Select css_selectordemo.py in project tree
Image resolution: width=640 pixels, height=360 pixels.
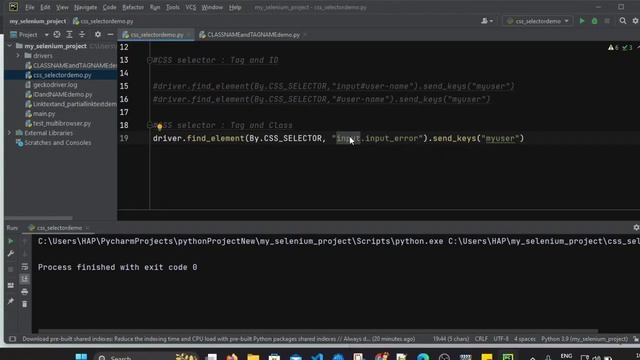(62, 75)
